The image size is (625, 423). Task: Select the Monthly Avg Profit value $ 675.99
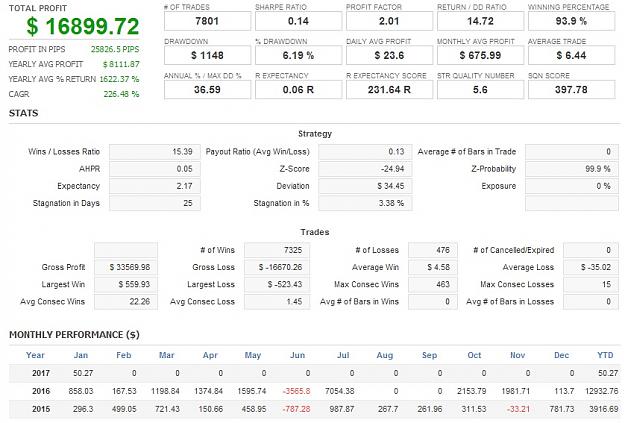(480, 55)
